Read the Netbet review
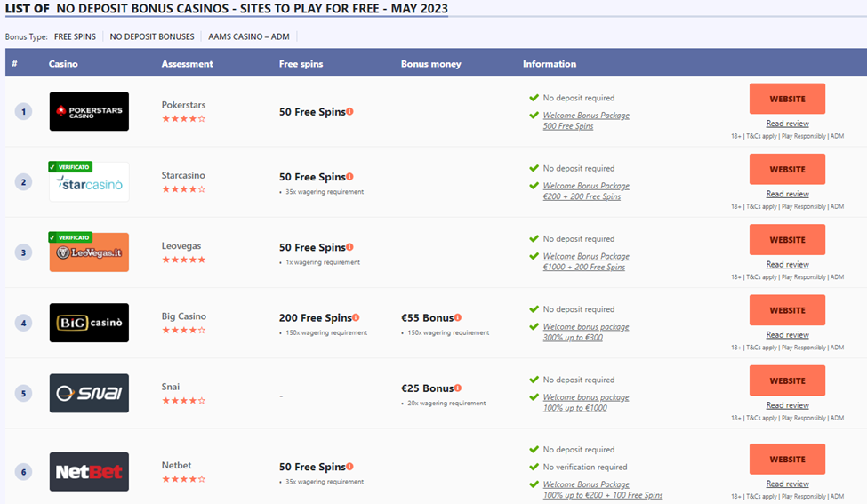867x504 pixels. pyautogui.click(x=787, y=484)
